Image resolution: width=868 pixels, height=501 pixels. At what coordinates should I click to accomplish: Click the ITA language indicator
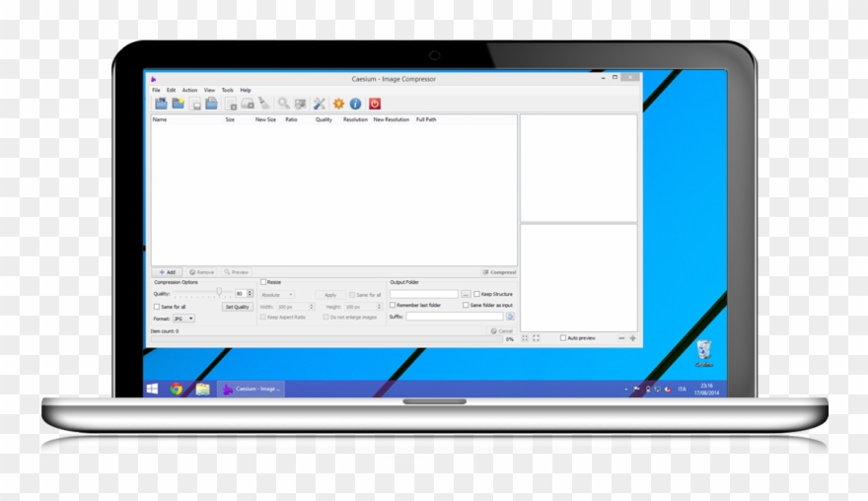[682, 390]
